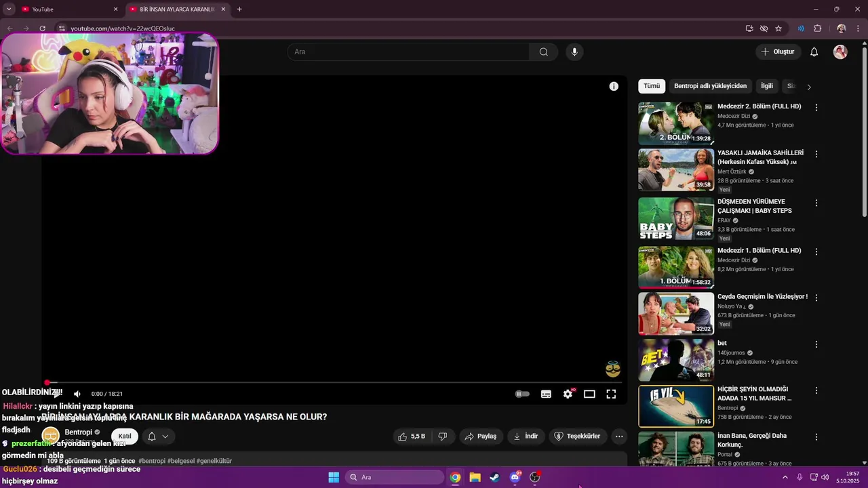This screenshot has width=868, height=488.
Task: Toggle subtitles in video player
Action: pyautogui.click(x=546, y=394)
